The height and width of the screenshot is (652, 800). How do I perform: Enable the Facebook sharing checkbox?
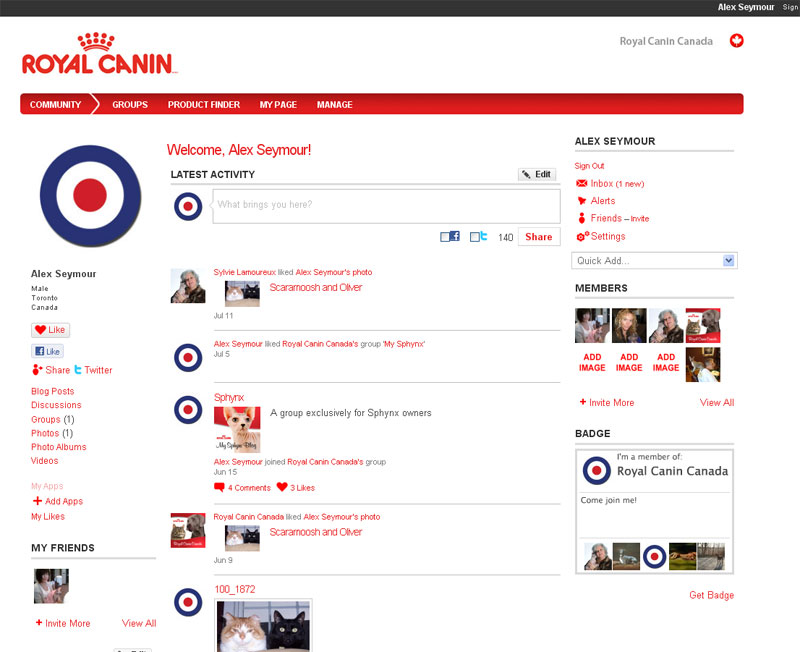tap(445, 237)
